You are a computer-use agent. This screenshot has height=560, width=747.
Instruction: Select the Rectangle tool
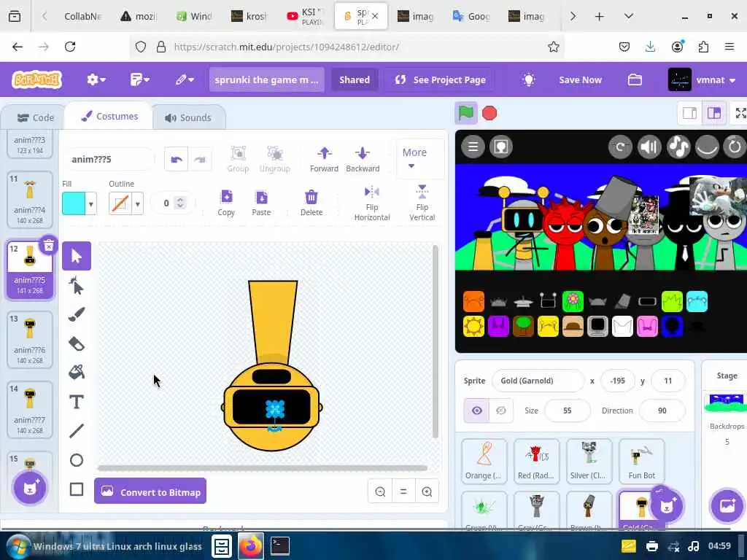tap(76, 489)
